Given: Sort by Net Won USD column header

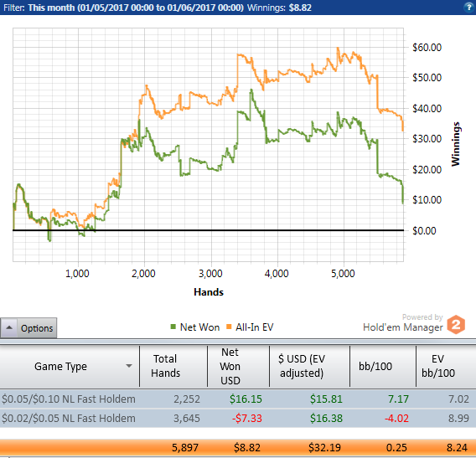Looking at the screenshot, I should point(230,366).
